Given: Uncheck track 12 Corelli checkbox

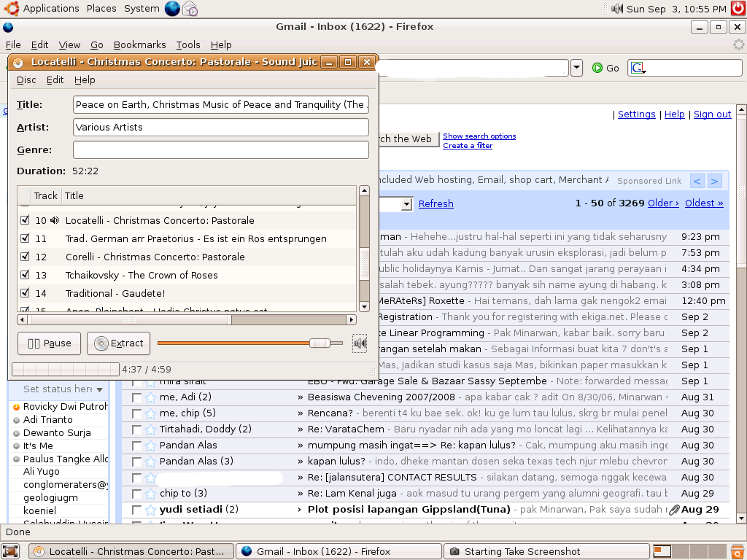Looking at the screenshot, I should pos(26,256).
